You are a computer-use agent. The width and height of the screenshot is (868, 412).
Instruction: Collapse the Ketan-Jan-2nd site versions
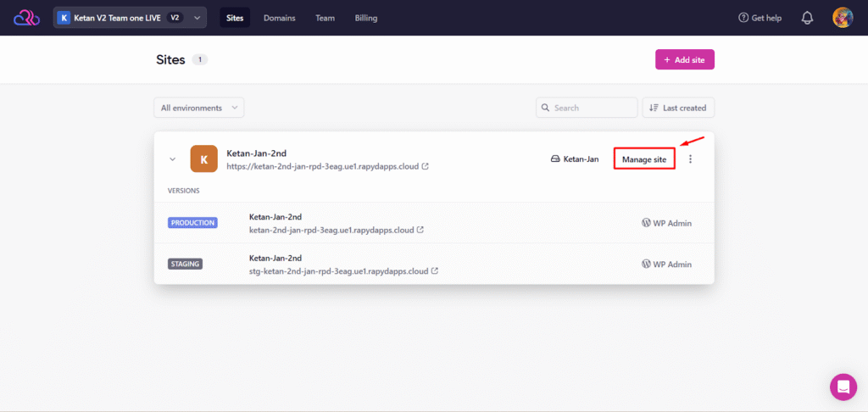click(172, 159)
